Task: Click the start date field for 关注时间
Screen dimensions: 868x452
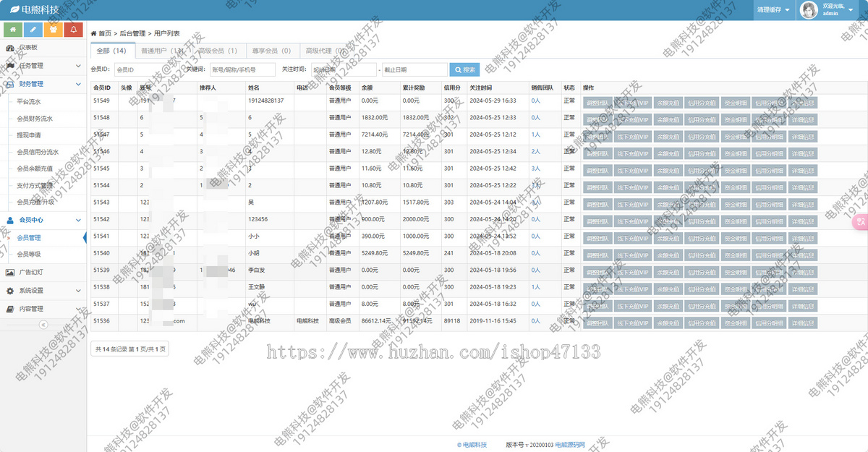Action: pos(344,70)
